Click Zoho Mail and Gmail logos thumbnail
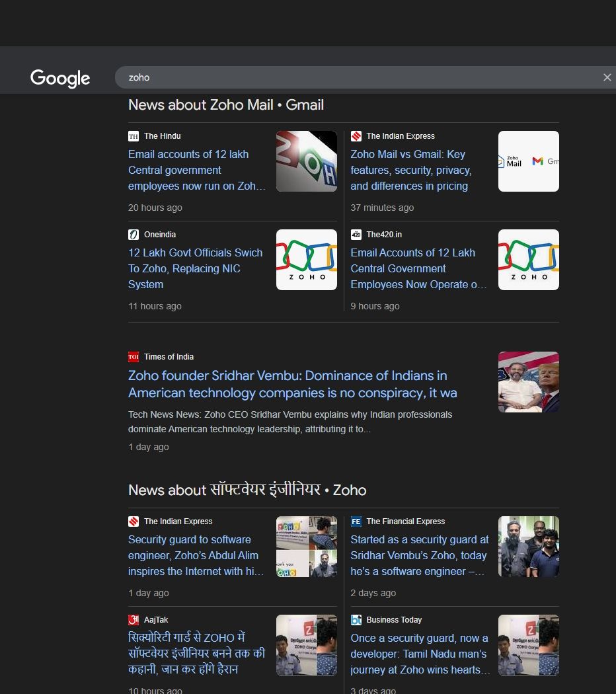 point(528,161)
